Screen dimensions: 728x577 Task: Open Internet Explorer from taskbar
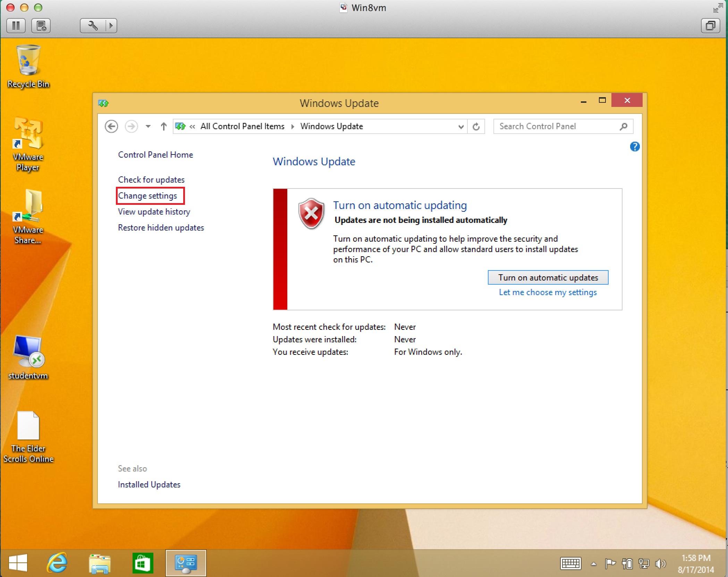57,563
